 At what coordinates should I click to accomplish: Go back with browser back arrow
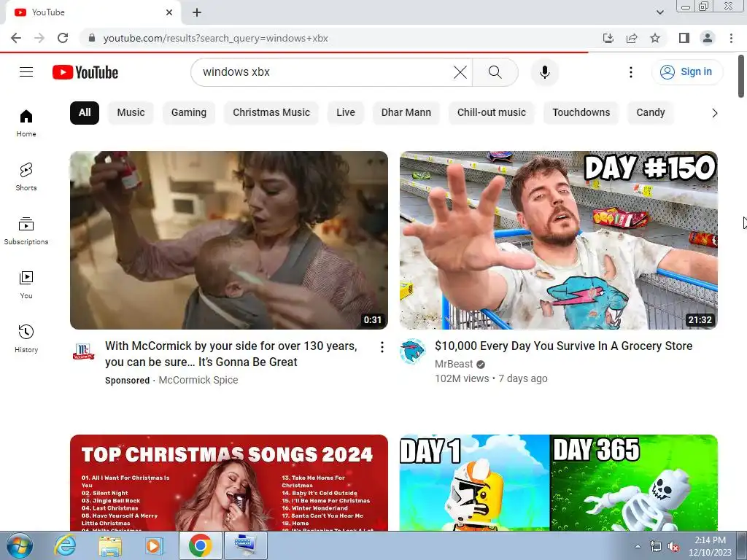16,38
